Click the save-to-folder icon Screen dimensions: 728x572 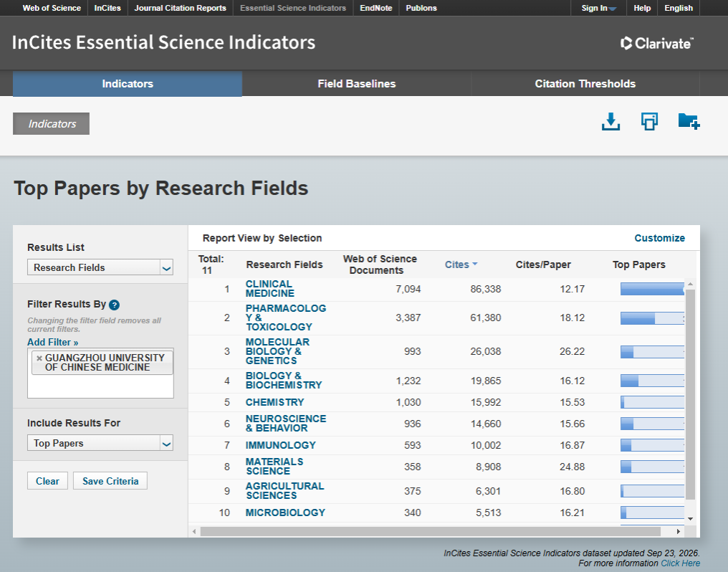click(x=689, y=121)
